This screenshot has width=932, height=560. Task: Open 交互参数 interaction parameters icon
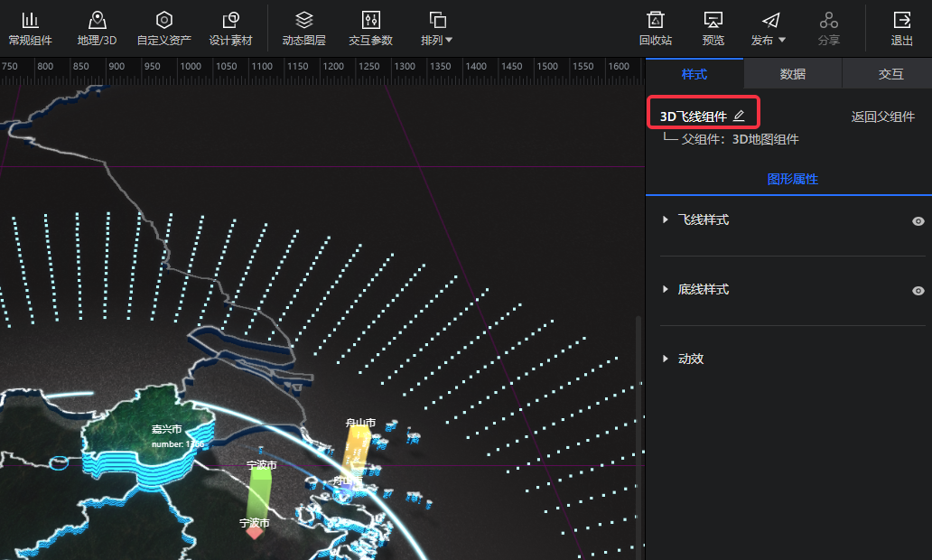370,20
